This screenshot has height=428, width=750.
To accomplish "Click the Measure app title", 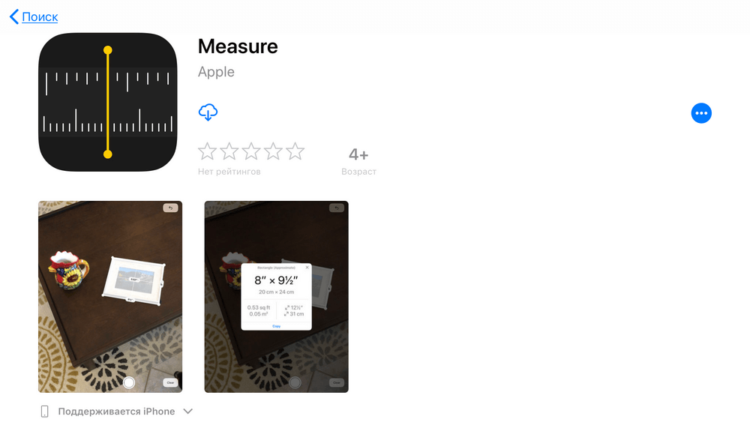I will click(238, 46).
